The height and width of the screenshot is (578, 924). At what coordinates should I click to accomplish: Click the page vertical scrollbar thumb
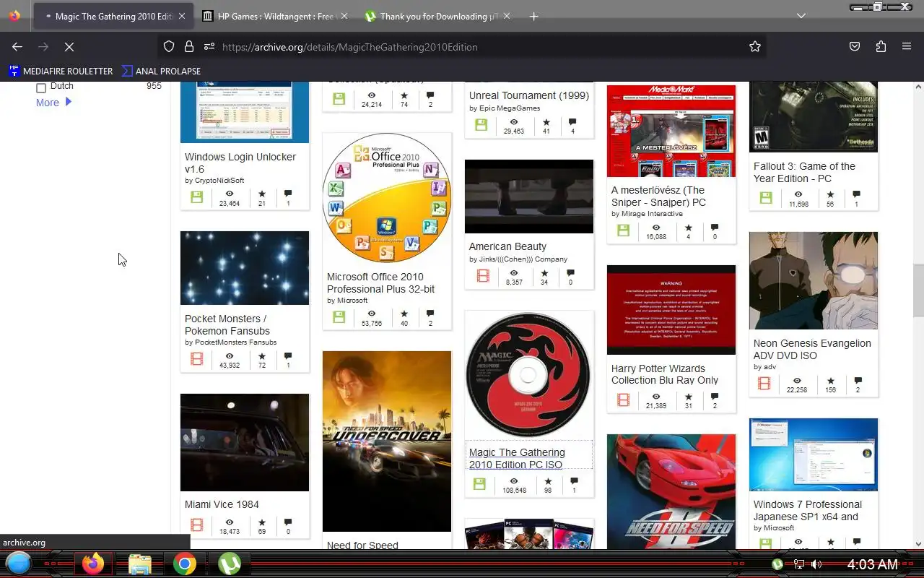(x=918, y=290)
